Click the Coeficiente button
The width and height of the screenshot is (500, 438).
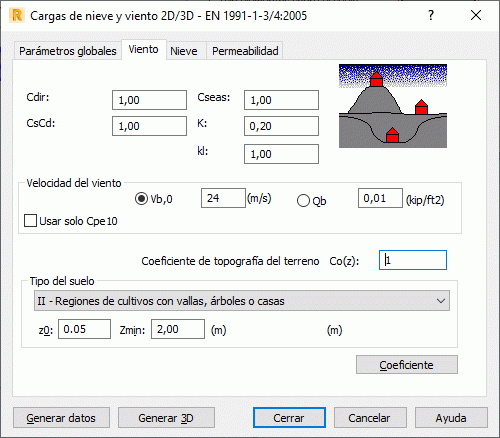407,365
